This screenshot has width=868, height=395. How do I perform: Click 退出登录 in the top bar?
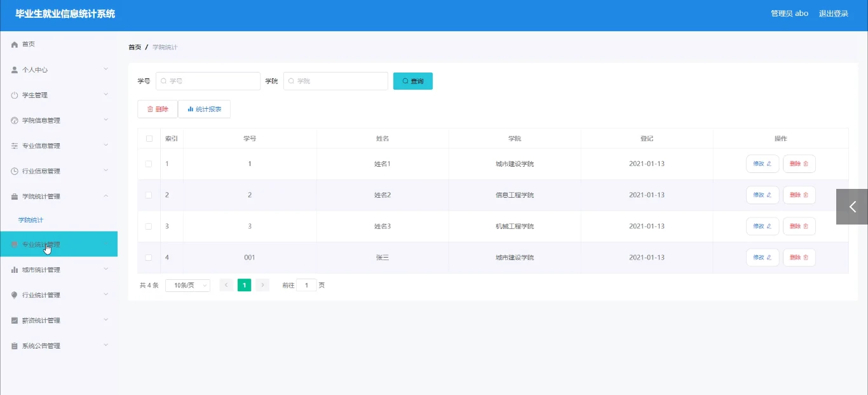(834, 13)
